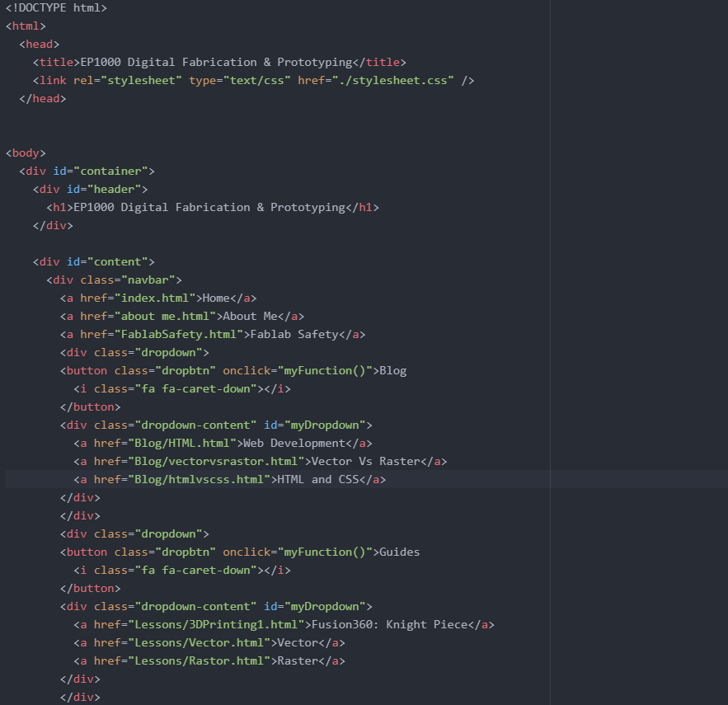Click the title tag line text

[x=219, y=62]
